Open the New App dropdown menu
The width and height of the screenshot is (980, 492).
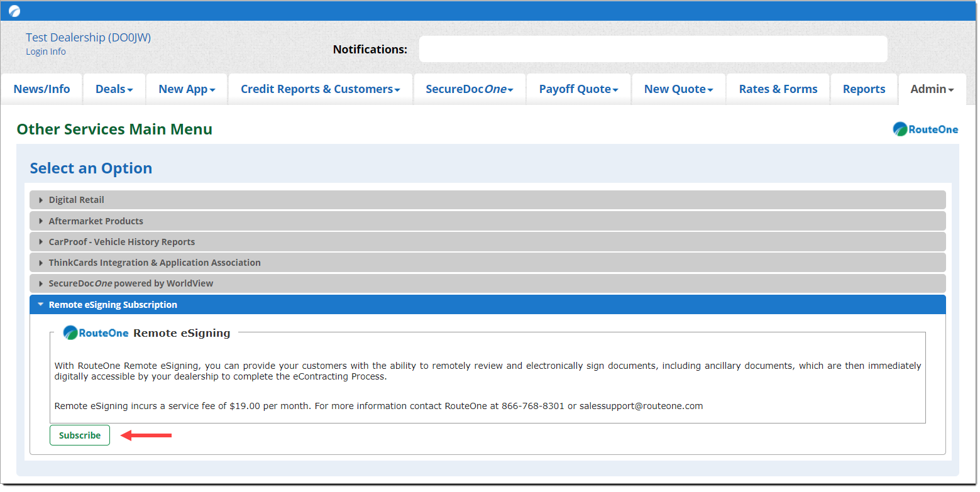[187, 89]
